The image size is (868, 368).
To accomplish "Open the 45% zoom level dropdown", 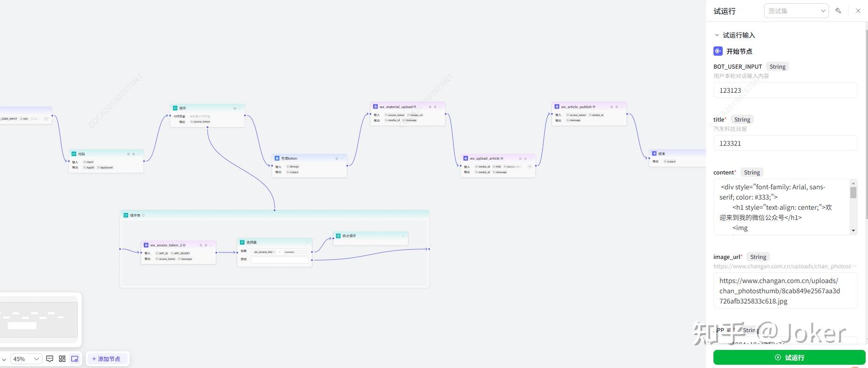I will (26, 359).
